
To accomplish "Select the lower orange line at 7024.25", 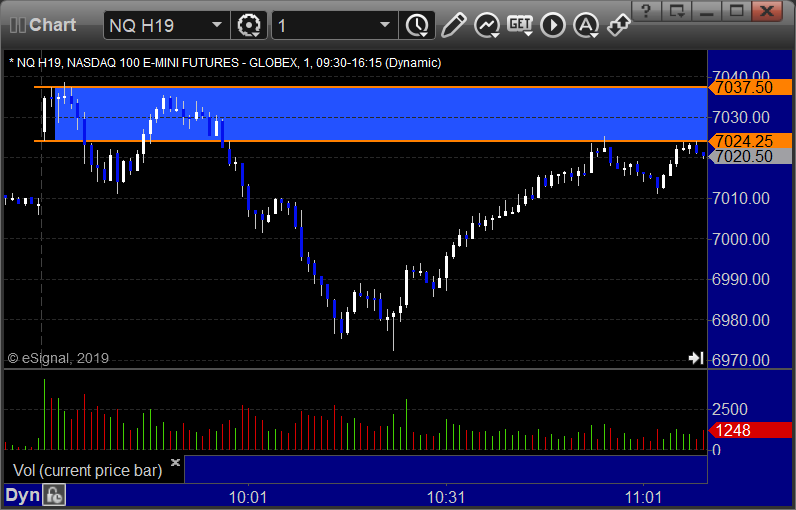I will [x=371, y=141].
